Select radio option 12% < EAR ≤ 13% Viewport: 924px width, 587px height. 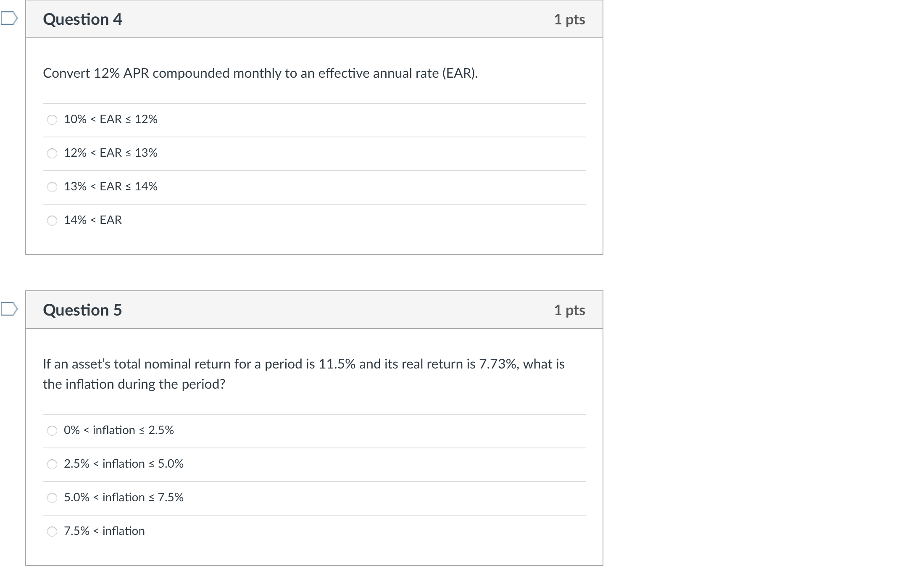pyautogui.click(x=52, y=154)
